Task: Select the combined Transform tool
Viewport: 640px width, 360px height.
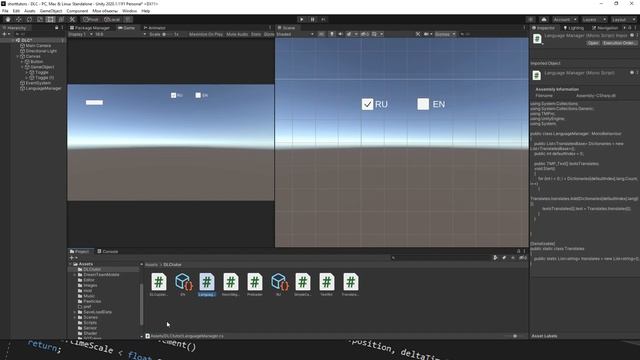Action: pos(61,19)
